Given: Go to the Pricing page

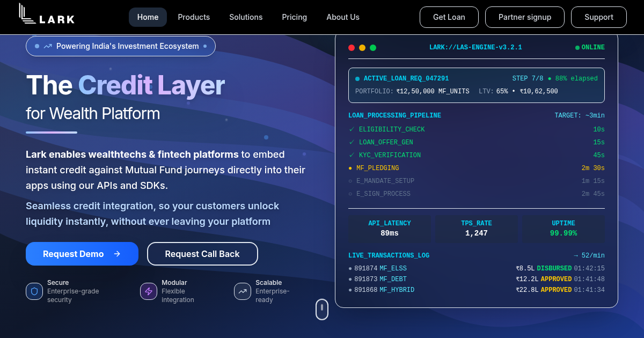Looking at the screenshot, I should (295, 17).
